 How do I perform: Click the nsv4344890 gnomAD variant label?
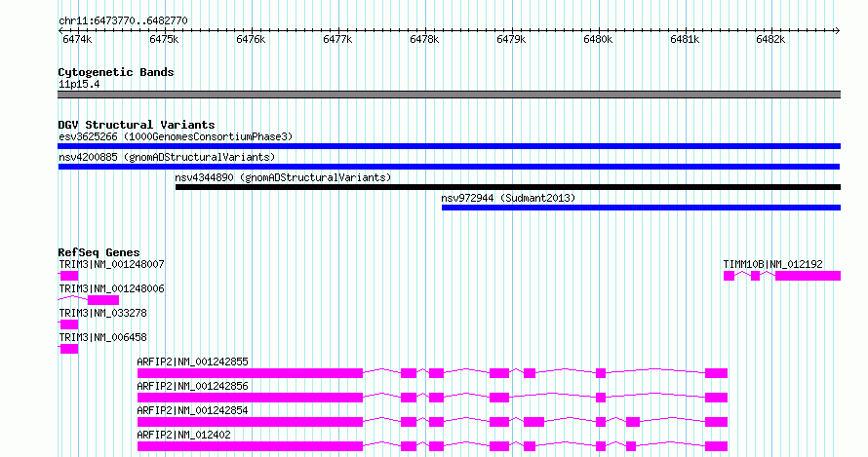point(283,177)
